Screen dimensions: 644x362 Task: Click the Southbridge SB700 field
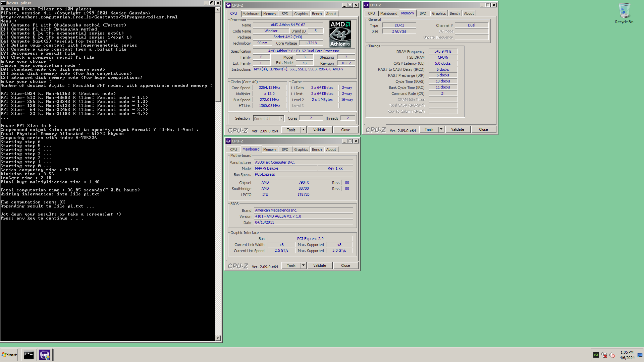point(304,189)
